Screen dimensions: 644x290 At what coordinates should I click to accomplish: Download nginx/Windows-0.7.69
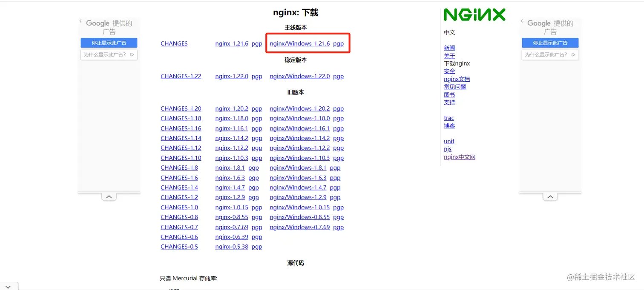(300, 227)
